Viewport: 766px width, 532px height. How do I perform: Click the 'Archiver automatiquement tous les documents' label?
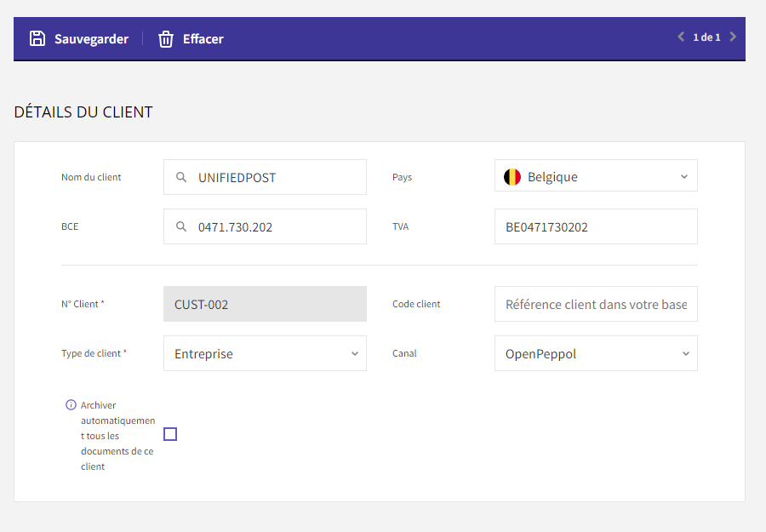(x=117, y=436)
